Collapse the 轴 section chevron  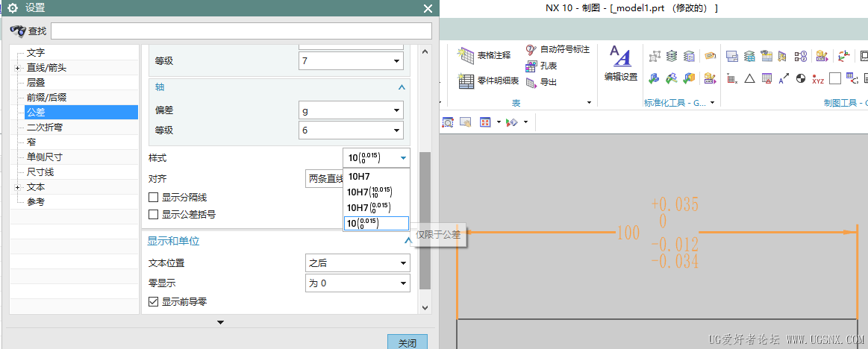click(402, 87)
